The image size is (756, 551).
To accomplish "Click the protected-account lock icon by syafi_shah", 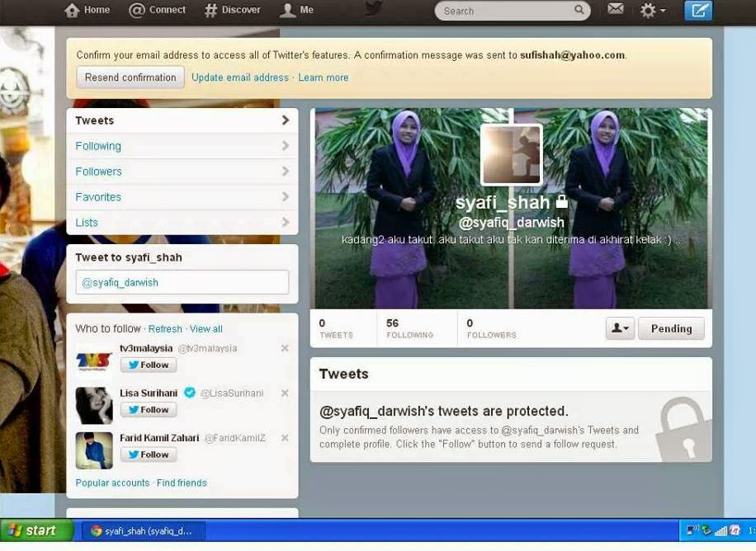I will click(561, 201).
